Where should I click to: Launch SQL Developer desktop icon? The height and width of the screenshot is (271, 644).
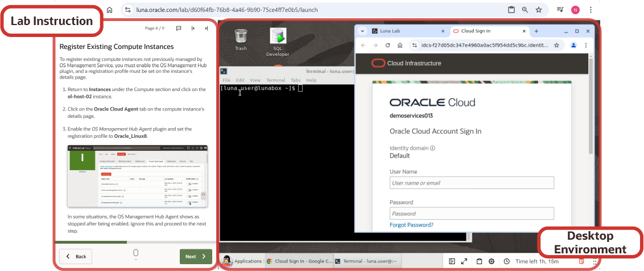coord(278,42)
